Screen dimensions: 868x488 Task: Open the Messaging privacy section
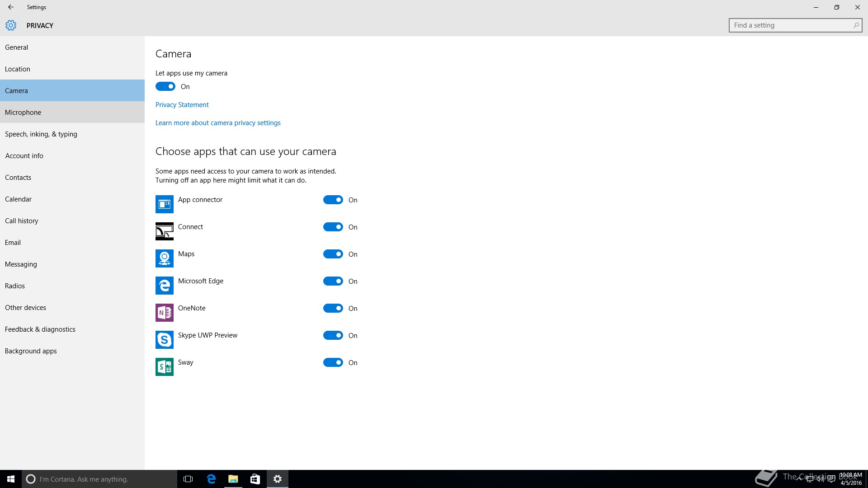72,264
